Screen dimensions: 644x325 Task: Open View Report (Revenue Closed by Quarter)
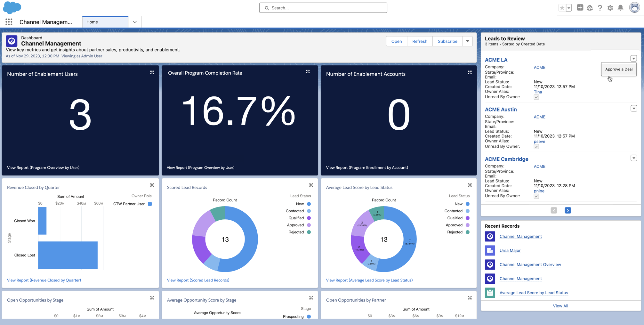[x=44, y=280]
